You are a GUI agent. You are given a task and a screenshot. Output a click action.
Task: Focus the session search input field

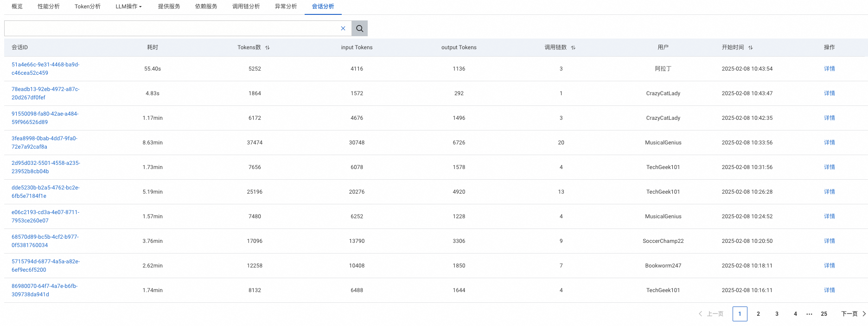pyautogui.click(x=172, y=28)
